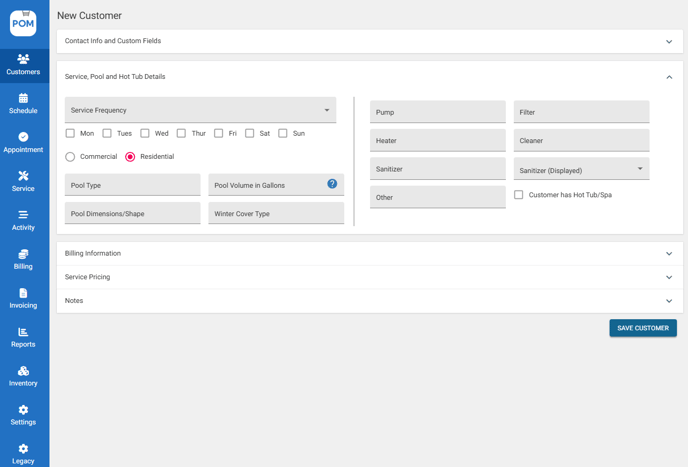Image resolution: width=688 pixels, height=467 pixels.
Task: Go to Appointment section icon
Action: click(x=23, y=138)
